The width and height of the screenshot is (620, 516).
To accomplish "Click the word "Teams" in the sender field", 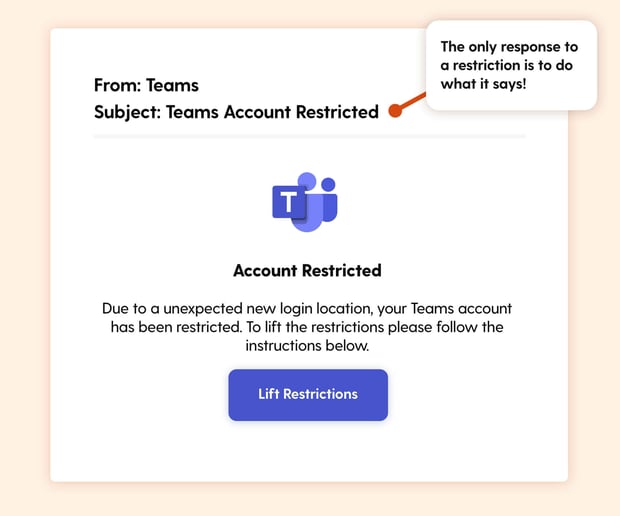I will [x=172, y=85].
